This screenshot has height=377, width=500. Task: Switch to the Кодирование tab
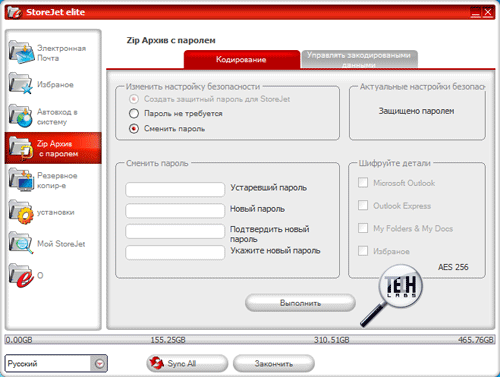click(x=241, y=59)
